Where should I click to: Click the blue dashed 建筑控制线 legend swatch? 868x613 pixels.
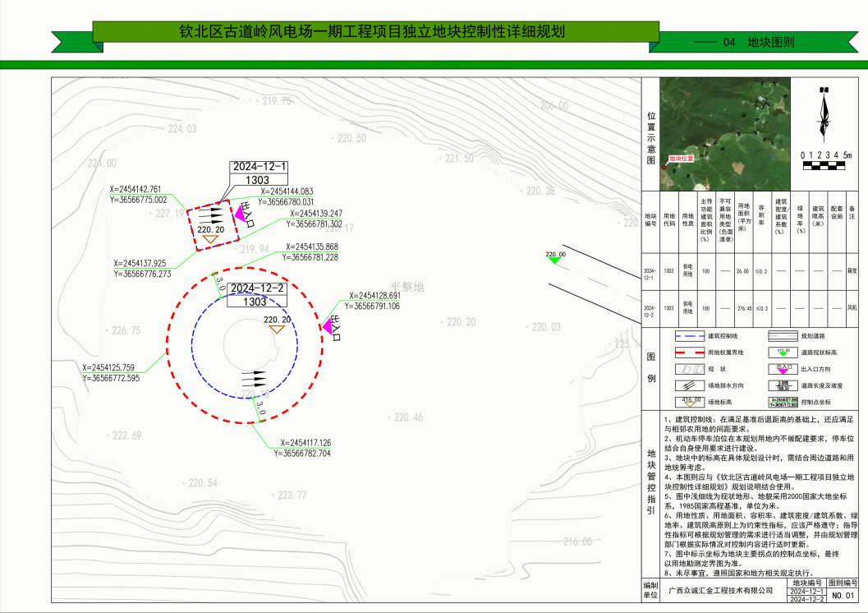coord(688,337)
